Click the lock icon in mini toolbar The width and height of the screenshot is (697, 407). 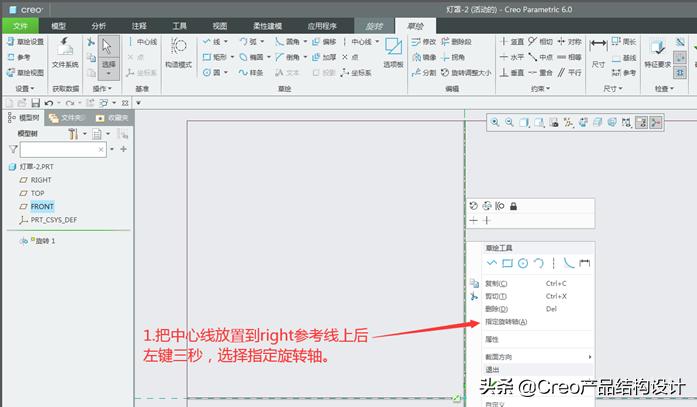tap(513, 206)
